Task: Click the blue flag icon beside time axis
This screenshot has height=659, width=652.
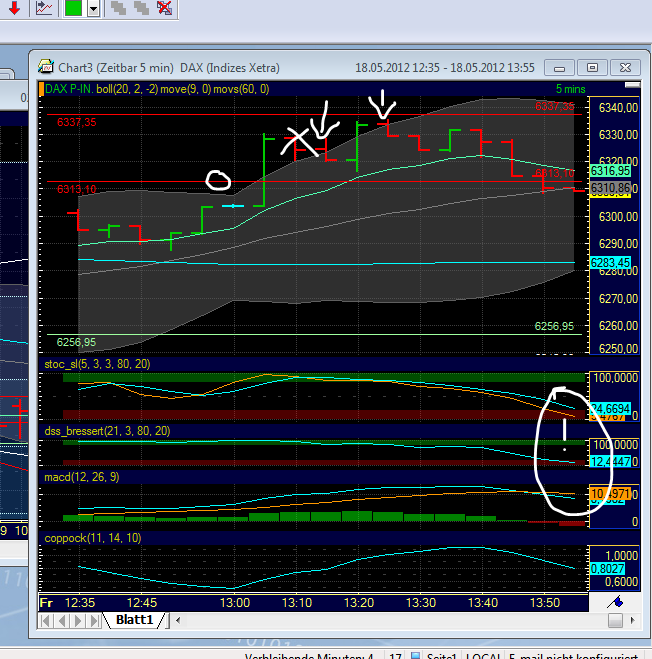Action: [615, 602]
